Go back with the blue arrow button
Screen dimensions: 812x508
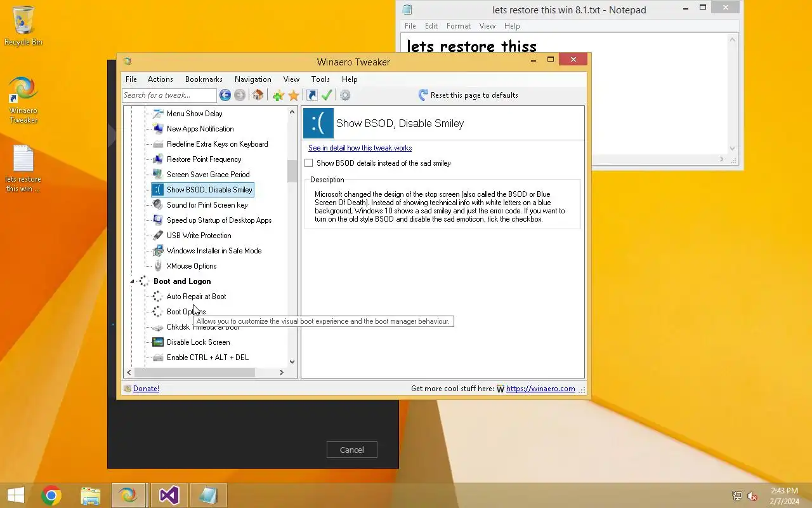click(225, 95)
